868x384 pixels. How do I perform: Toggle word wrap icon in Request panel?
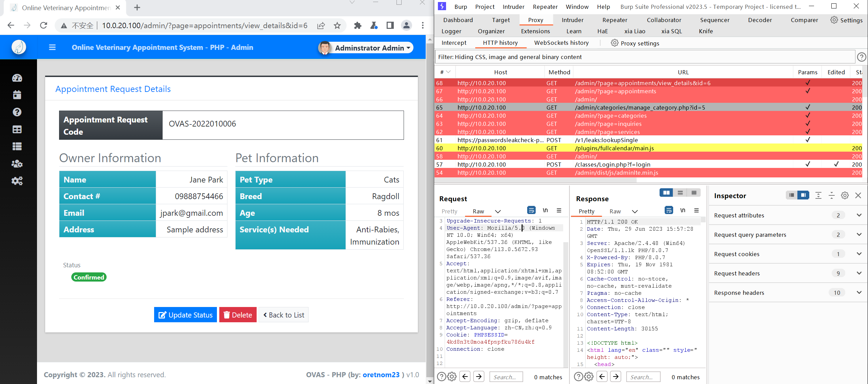point(531,210)
